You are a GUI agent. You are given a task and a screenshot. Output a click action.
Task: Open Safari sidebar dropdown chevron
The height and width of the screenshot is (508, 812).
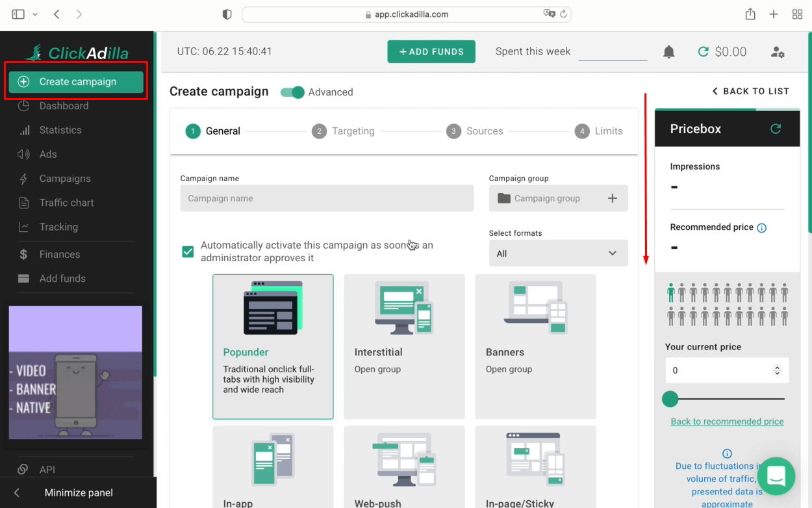[x=35, y=14]
